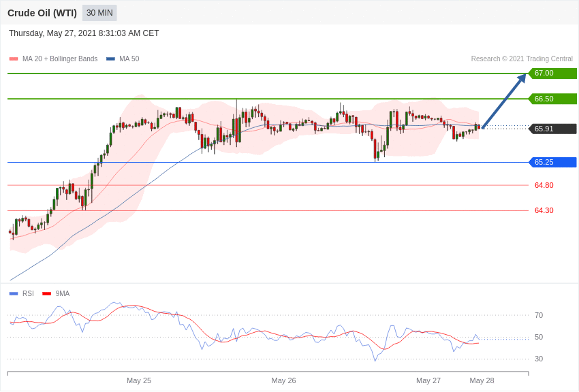
Task: Toggle the RSI legend label
Action: [x=28, y=294]
